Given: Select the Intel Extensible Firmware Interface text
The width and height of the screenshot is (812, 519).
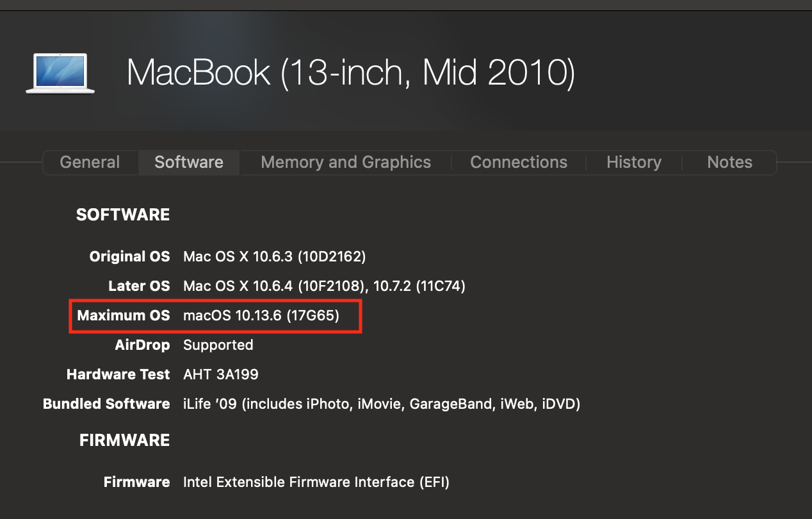Looking at the screenshot, I should click(x=316, y=482).
